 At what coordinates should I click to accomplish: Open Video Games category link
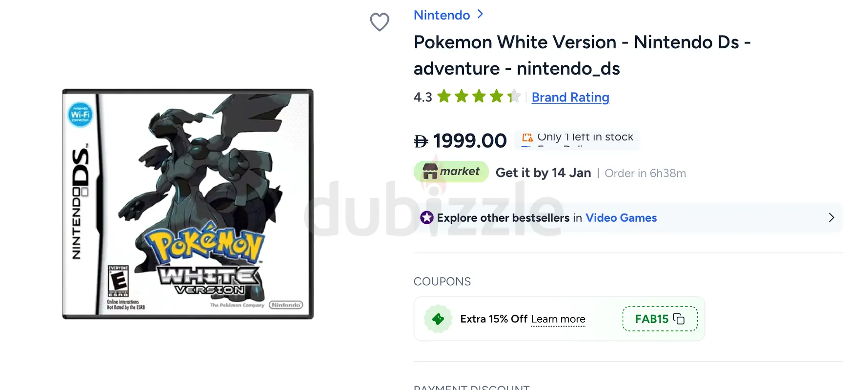click(621, 218)
